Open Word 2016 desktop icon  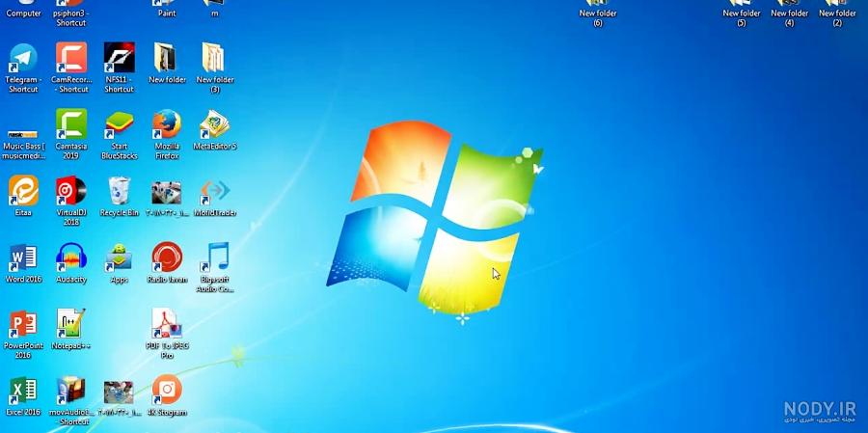[x=23, y=257]
